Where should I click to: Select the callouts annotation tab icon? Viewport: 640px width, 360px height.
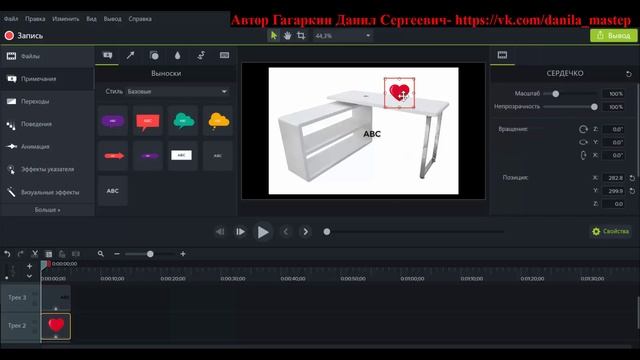[107, 56]
